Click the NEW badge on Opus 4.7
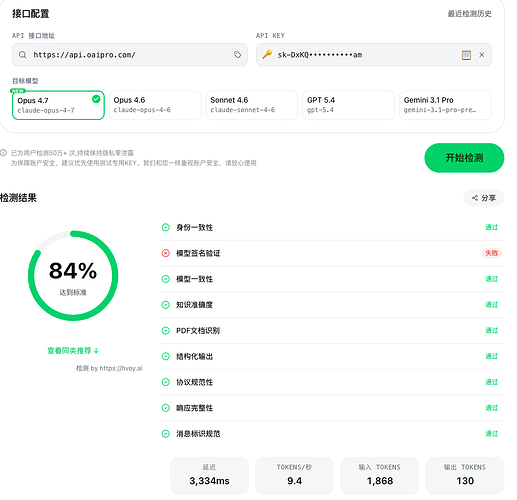This screenshot has width=517, height=500. [18, 91]
